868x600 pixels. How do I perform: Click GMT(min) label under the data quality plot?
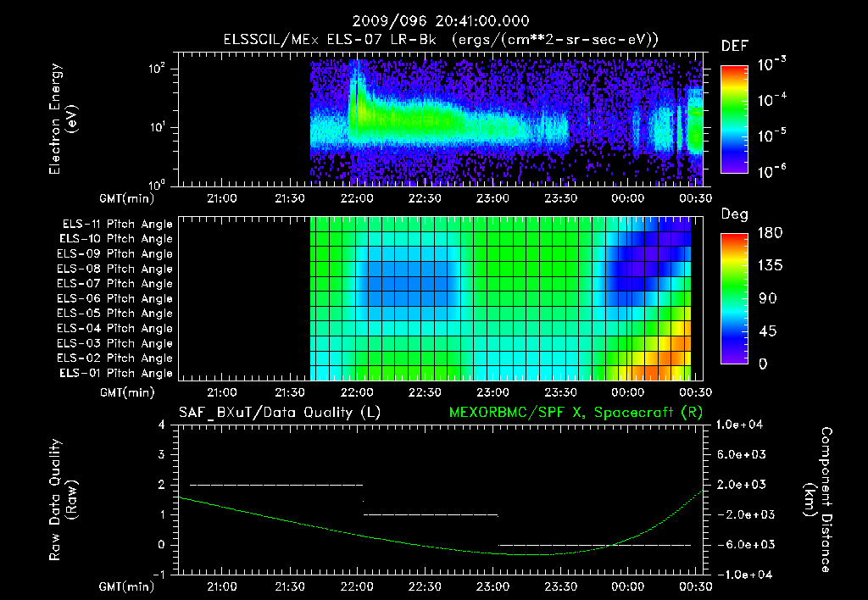pyautogui.click(x=127, y=586)
